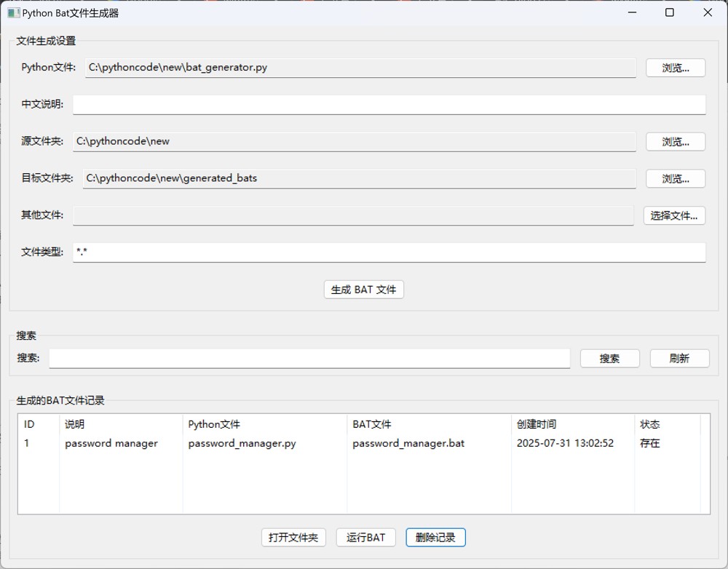Sort by 状态 column header
Image resolution: width=728 pixels, height=569 pixels.
click(x=668, y=424)
